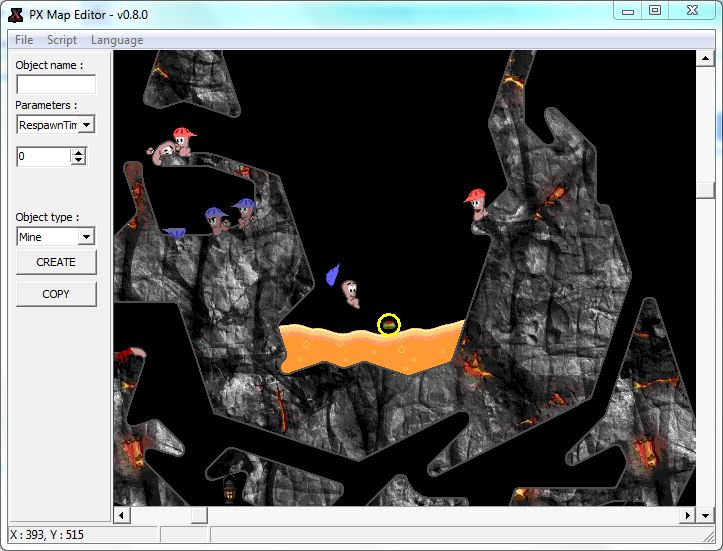This screenshot has height=551, width=723.
Task: Select the red-cap worm on right cliff
Action: [x=477, y=205]
